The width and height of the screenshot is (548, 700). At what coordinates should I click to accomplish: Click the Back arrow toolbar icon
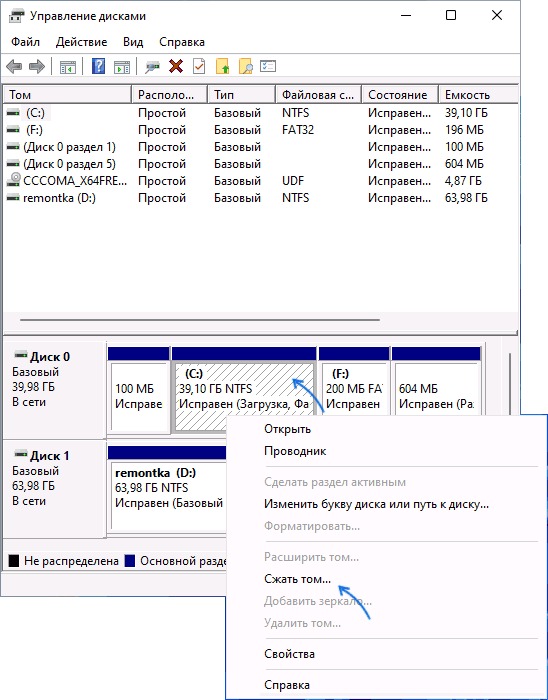[x=14, y=67]
